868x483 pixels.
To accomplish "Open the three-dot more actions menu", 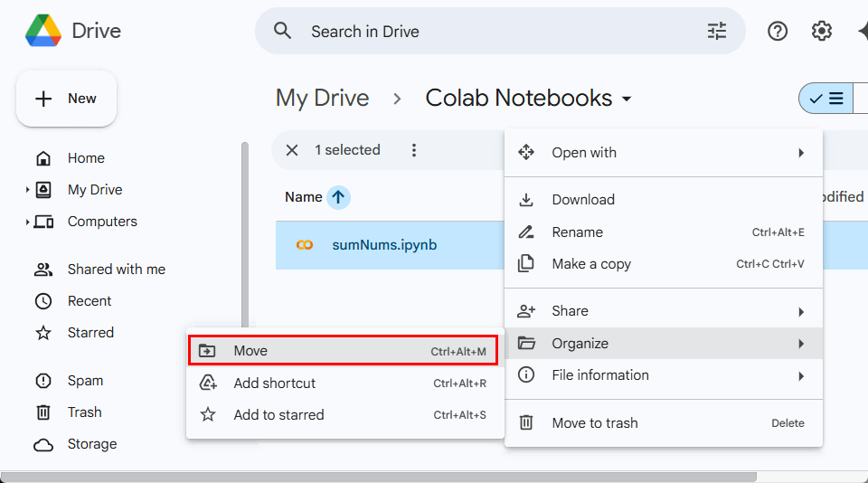I will coord(414,150).
